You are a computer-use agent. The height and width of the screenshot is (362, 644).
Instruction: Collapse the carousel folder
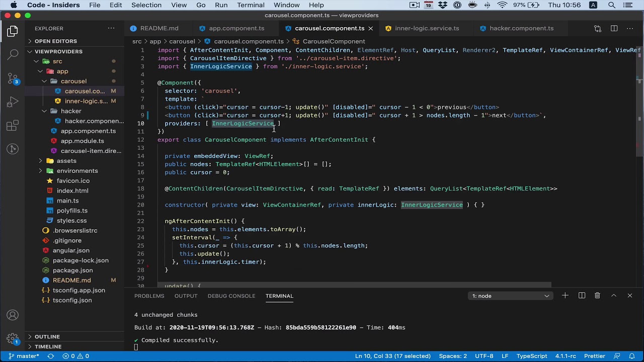coord(73,81)
